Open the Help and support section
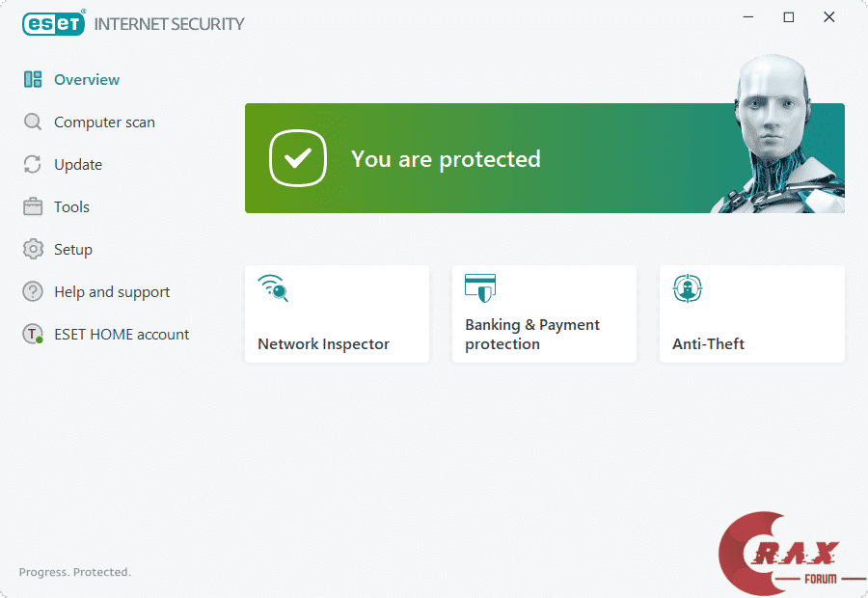Viewport: 868px width, 598px height. 112,292
